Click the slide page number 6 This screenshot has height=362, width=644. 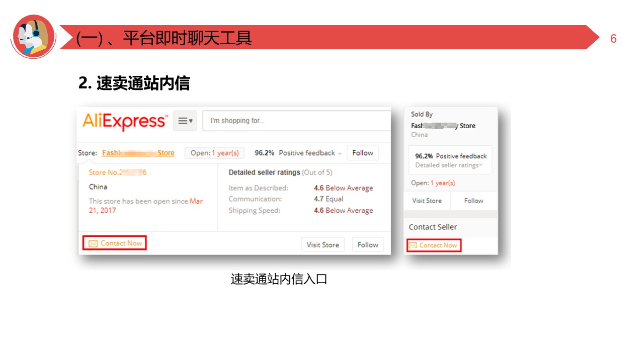pos(613,39)
